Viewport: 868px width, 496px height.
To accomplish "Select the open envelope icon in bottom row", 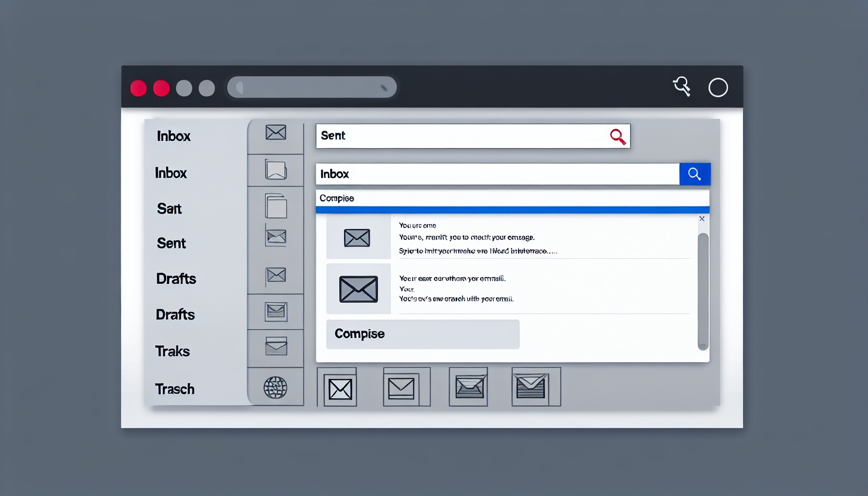I will (468, 387).
